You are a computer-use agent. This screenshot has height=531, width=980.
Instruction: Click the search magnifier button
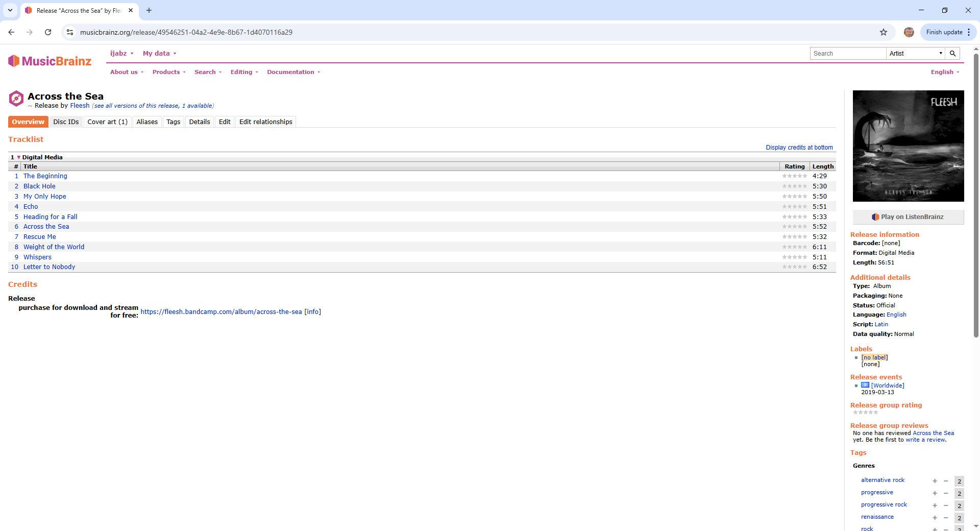(952, 54)
